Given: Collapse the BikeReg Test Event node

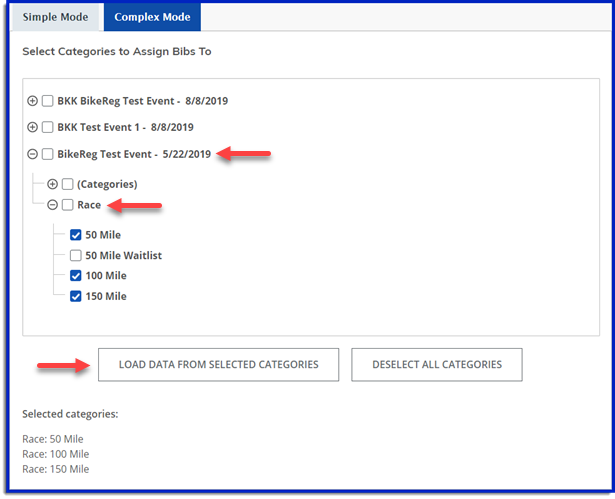Looking at the screenshot, I should click(33, 154).
